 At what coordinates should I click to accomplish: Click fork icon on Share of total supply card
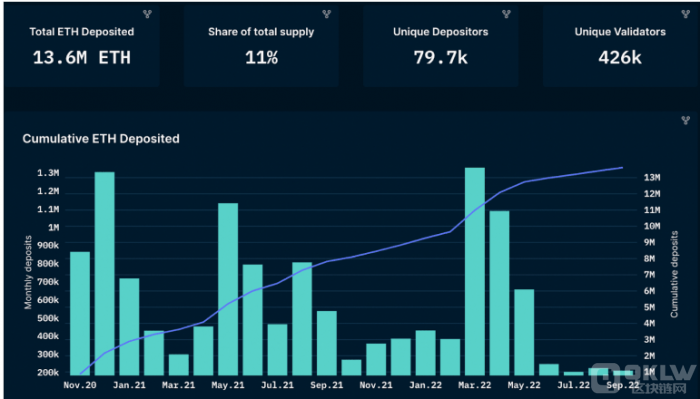(x=327, y=14)
